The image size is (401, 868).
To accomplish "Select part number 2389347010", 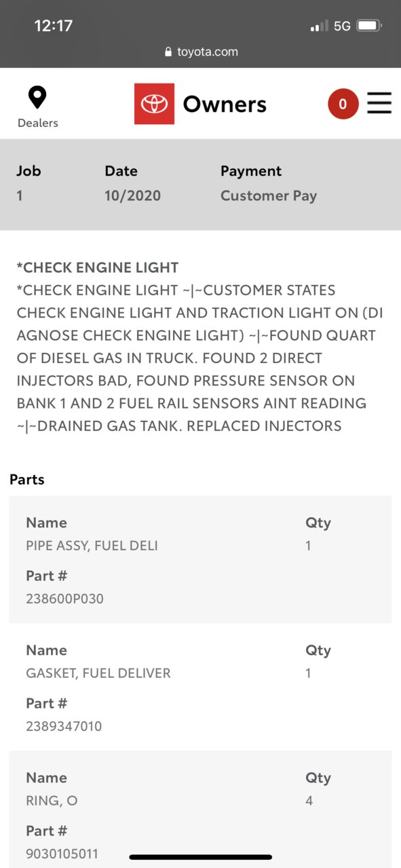I will tap(64, 726).
